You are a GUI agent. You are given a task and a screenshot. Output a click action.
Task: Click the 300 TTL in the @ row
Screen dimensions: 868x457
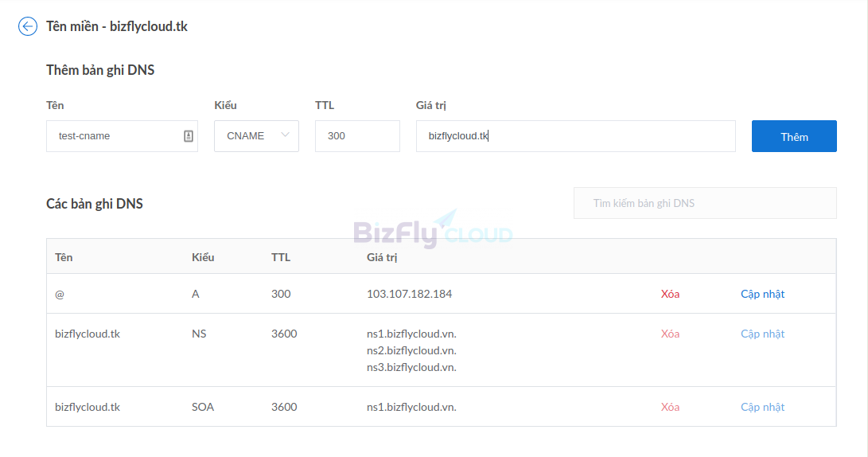(x=281, y=294)
